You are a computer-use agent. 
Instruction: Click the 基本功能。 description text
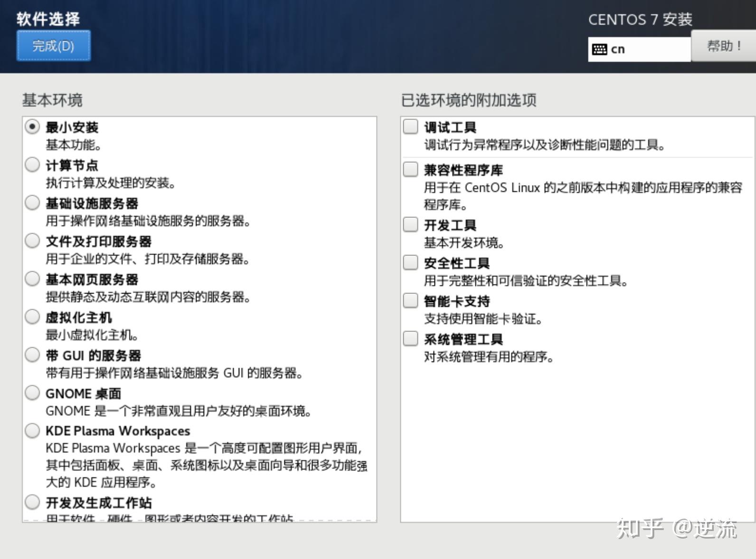tap(73, 145)
